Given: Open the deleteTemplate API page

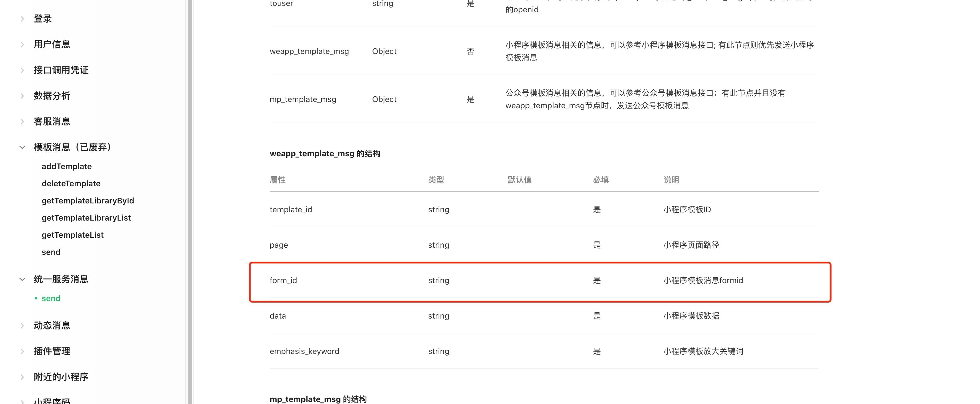Looking at the screenshot, I should pyautogui.click(x=71, y=183).
